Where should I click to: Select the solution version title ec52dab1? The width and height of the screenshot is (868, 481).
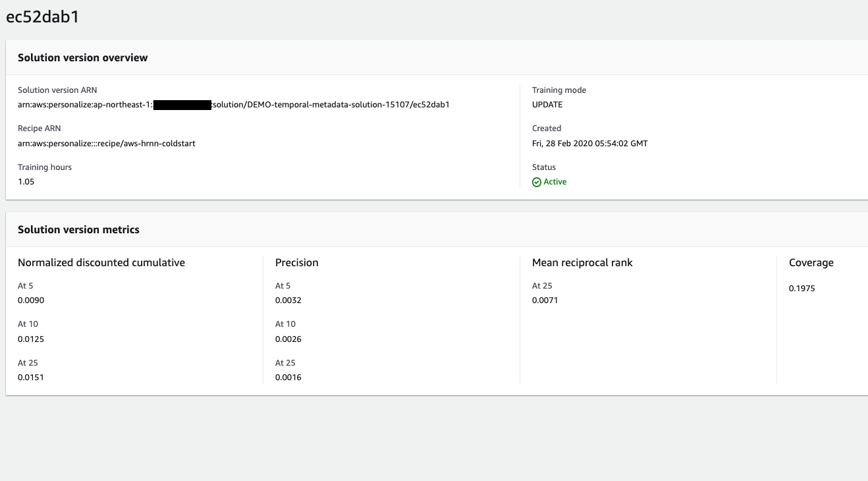pos(41,17)
